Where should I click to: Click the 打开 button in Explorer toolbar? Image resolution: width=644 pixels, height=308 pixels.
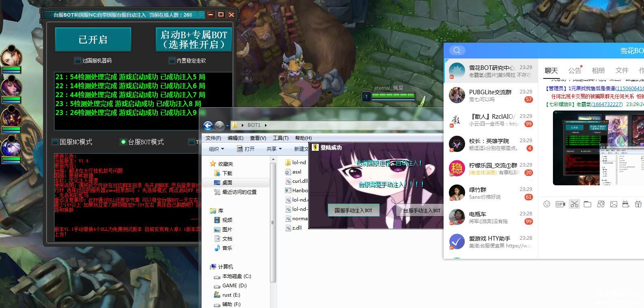[246, 149]
